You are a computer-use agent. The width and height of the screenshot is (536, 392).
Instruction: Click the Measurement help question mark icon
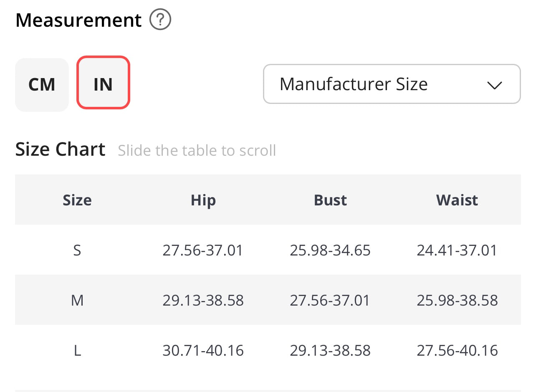[x=160, y=20]
